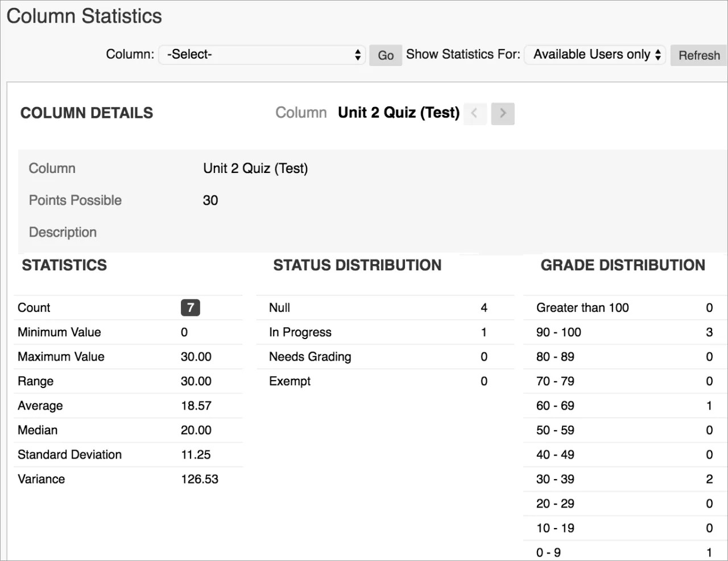Click the previous column arrow
The image size is (728, 561).
475,113
